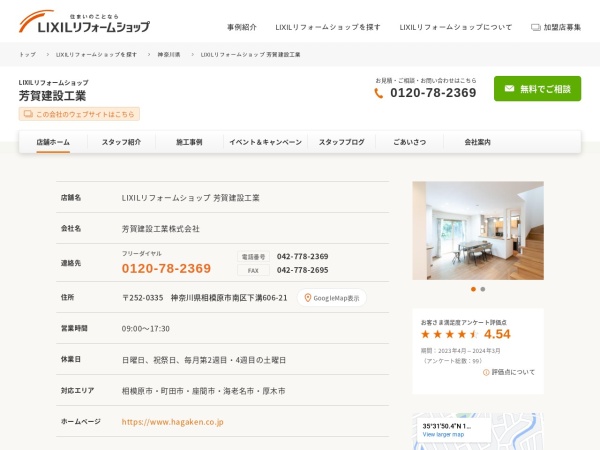Click the FAX label badge
The width and height of the screenshot is (600, 450).
click(253, 270)
